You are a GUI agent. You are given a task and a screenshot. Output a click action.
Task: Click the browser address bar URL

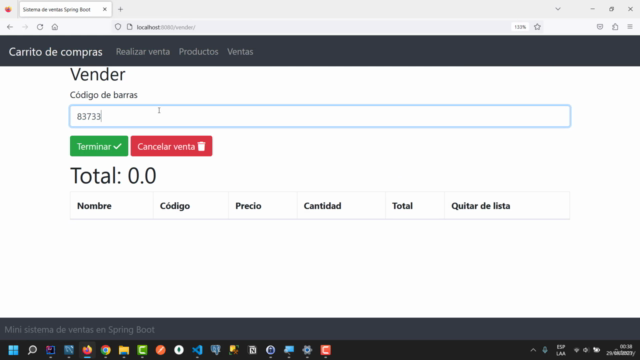pos(166,27)
